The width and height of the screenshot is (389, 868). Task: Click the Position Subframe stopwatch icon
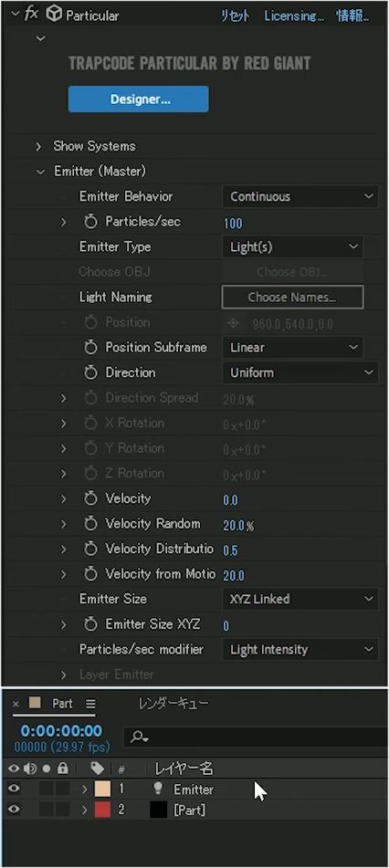[91, 348]
